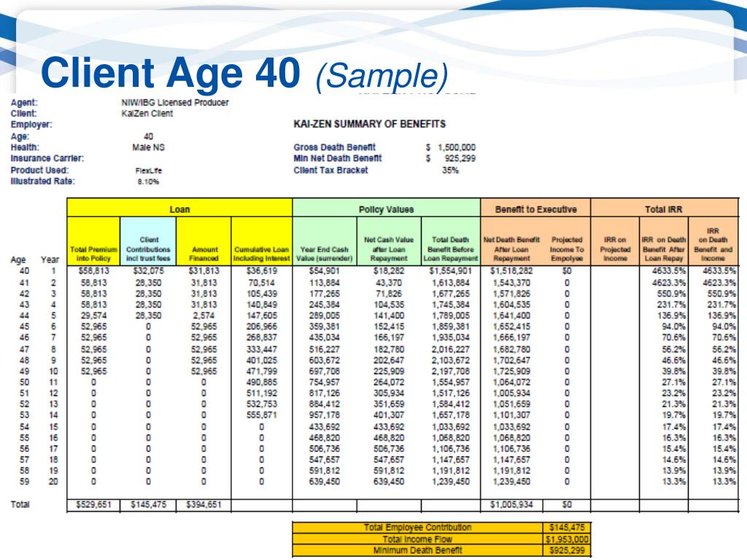Click year 10 total death benefit '2,197,708'
Image resolution: width=747 pixels, height=560 pixels.
[451, 371]
